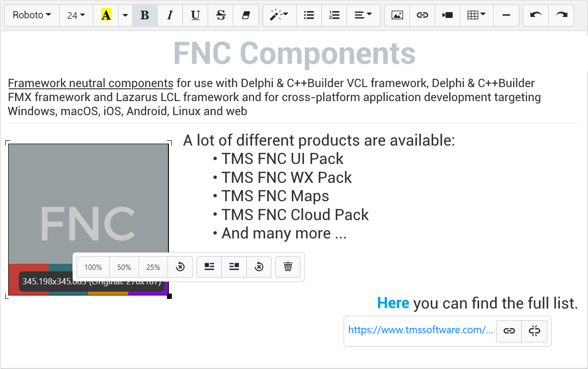Insert a hyperlink using the link icon
Screen dimensions: 588x369
point(422,15)
